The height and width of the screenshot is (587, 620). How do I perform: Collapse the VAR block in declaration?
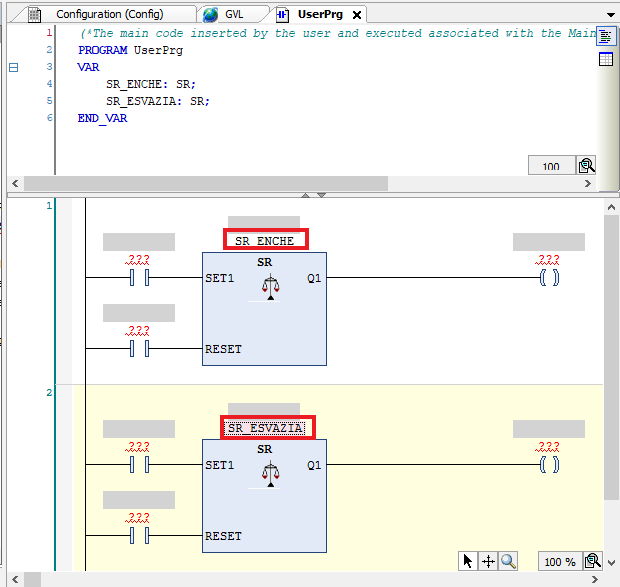click(13, 67)
